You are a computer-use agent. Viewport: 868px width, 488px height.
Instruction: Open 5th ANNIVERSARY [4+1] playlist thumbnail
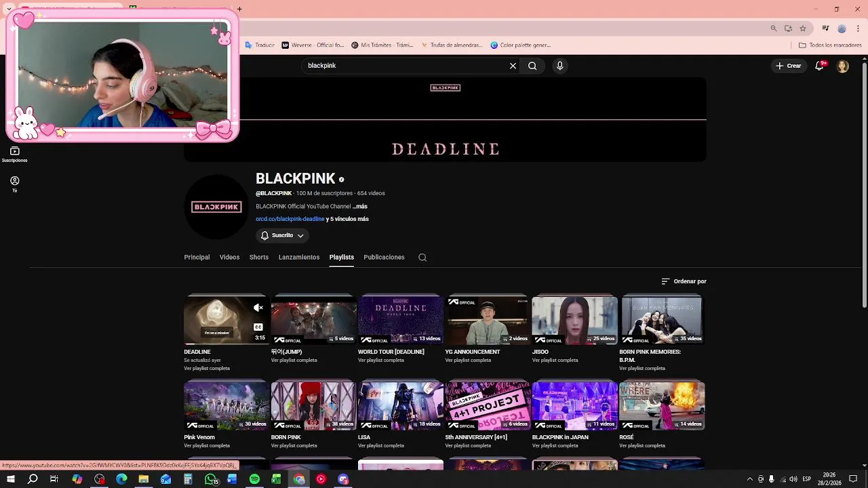click(x=488, y=405)
